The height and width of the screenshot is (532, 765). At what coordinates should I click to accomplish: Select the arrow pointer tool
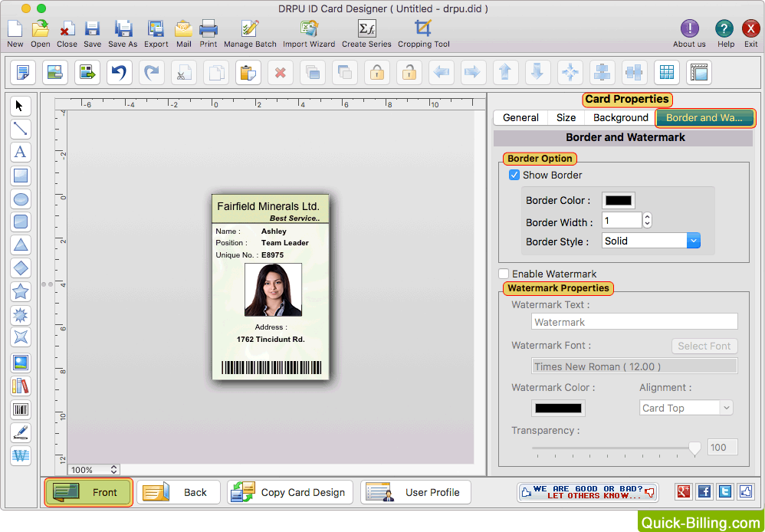(x=20, y=106)
